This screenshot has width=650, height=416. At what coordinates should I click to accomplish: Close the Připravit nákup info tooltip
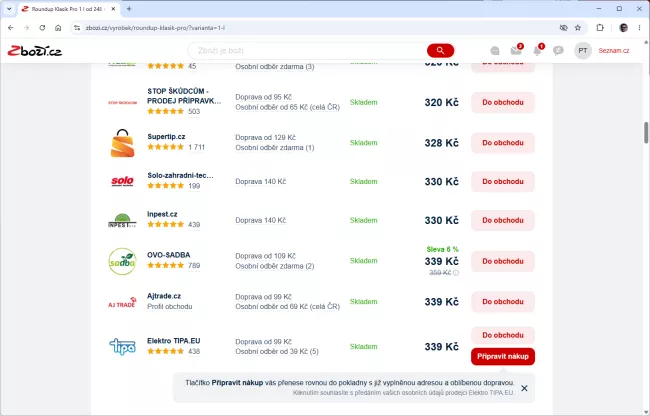coord(524,388)
